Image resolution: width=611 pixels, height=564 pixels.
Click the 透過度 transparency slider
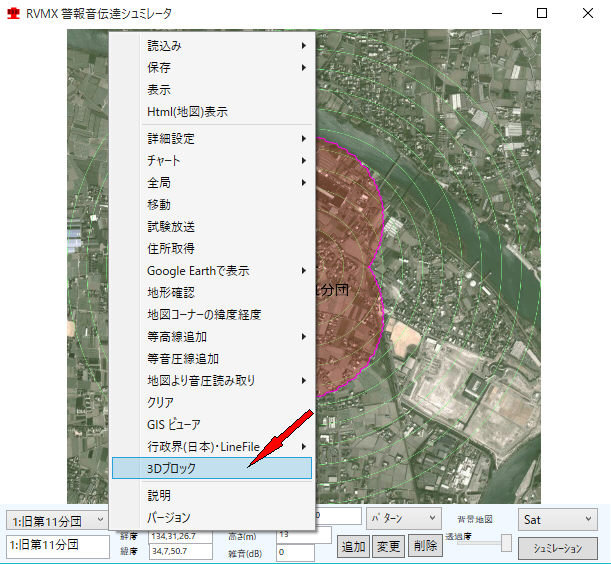pos(506,543)
